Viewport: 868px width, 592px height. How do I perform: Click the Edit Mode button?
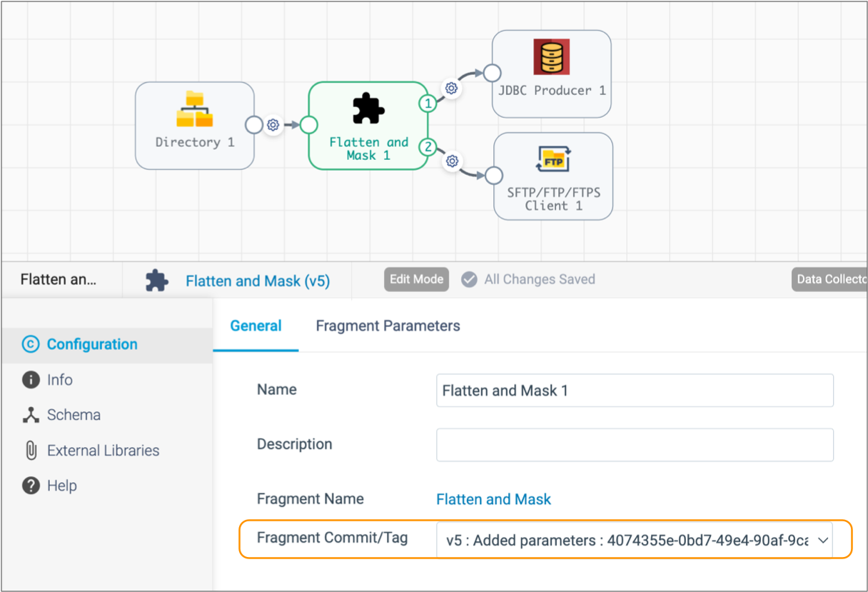pyautogui.click(x=416, y=279)
